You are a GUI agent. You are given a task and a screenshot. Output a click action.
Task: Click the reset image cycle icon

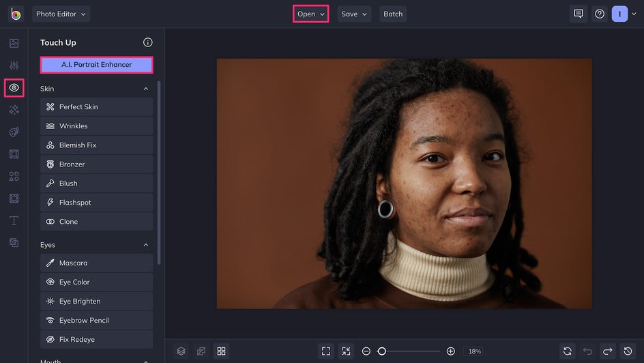click(x=568, y=351)
